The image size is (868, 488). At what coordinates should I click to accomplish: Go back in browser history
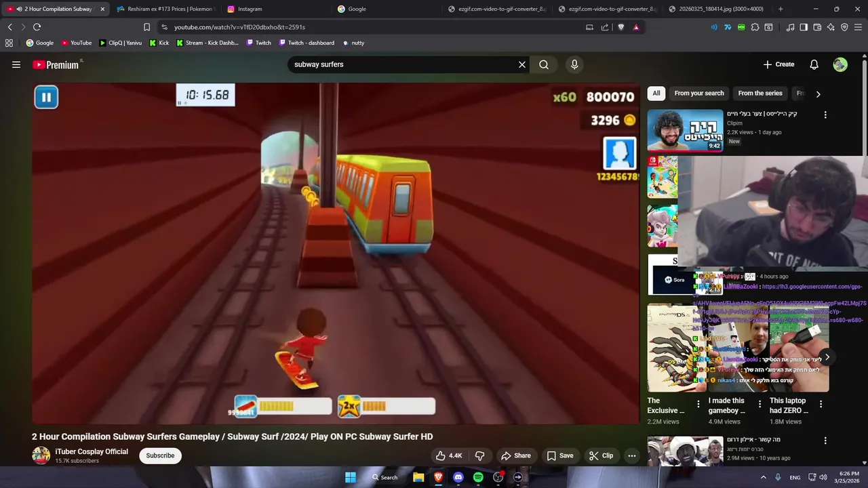pos(9,27)
